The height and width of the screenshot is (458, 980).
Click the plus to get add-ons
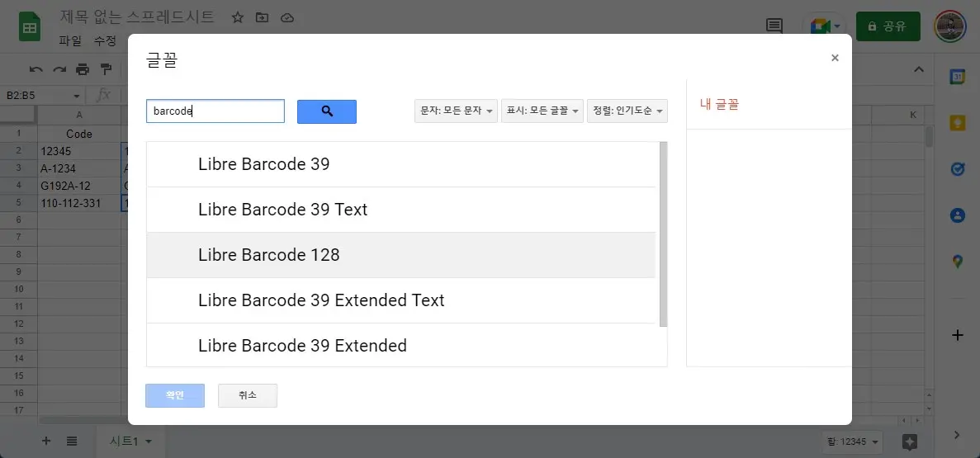958,336
